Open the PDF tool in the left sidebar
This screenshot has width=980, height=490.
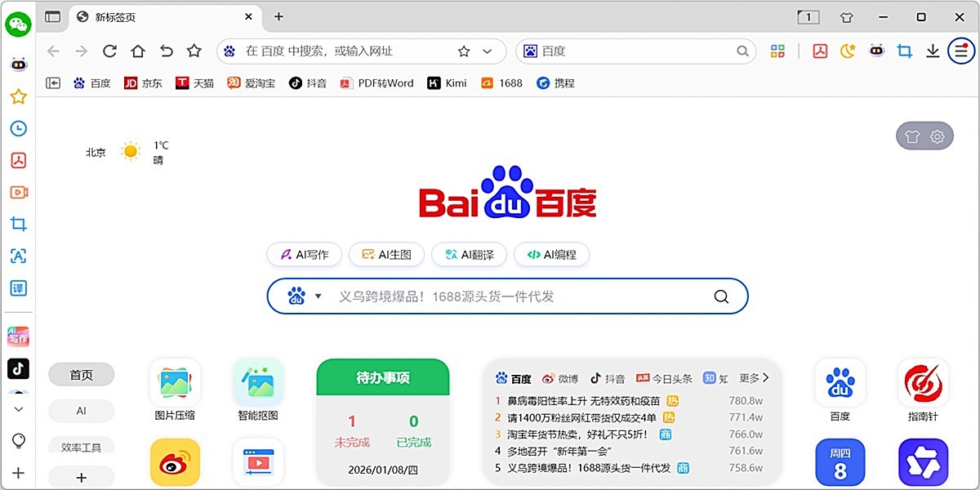coord(18,160)
